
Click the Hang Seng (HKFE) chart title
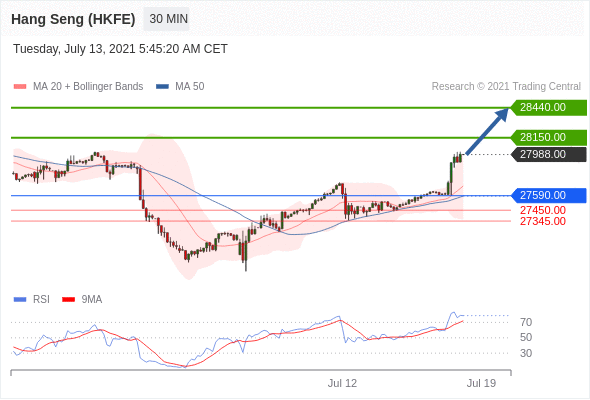click(x=73, y=19)
